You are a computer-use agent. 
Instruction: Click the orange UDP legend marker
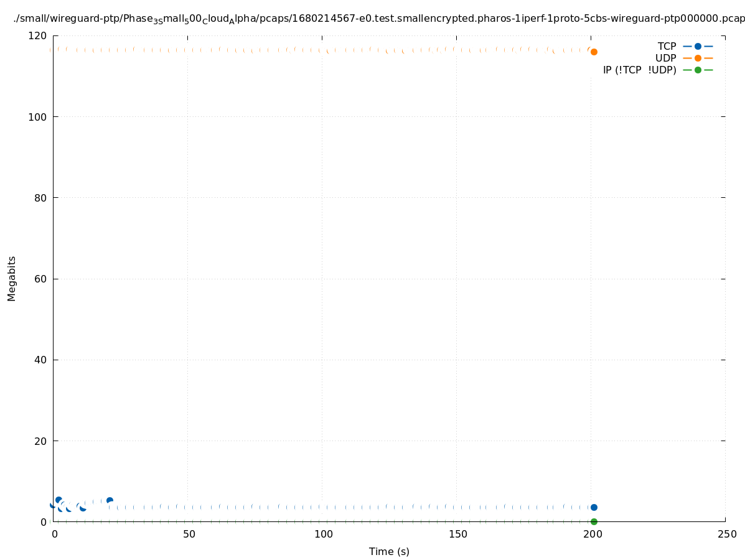click(x=698, y=58)
